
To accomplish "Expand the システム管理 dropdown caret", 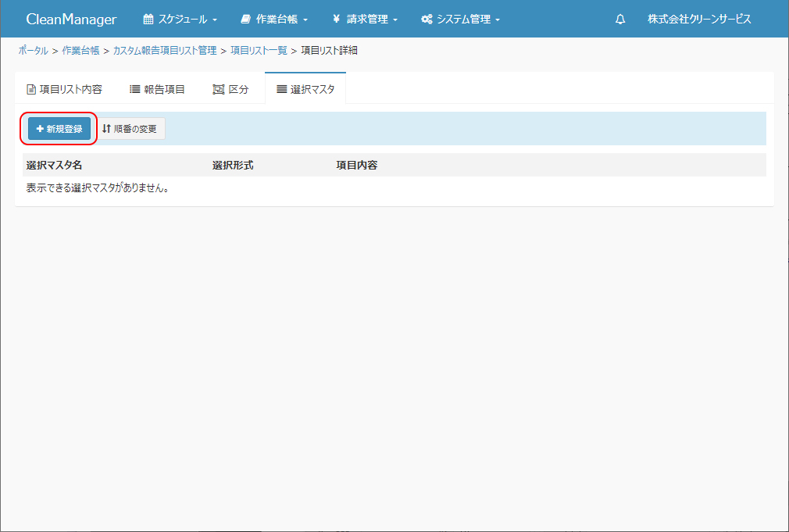I will pos(498,20).
